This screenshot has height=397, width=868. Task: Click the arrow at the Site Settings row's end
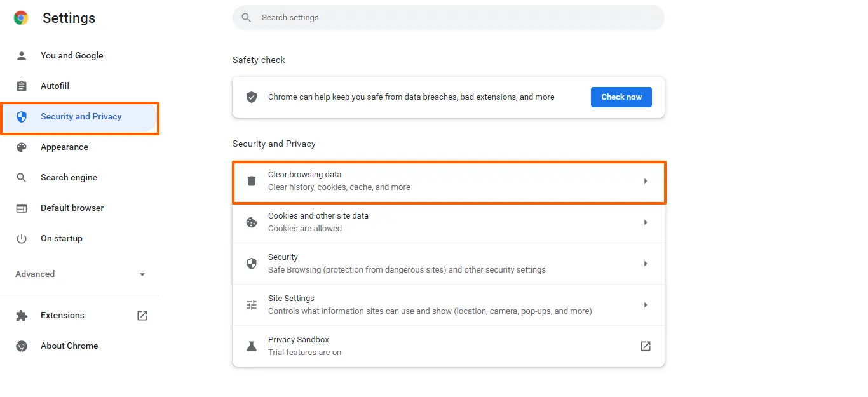(x=646, y=305)
